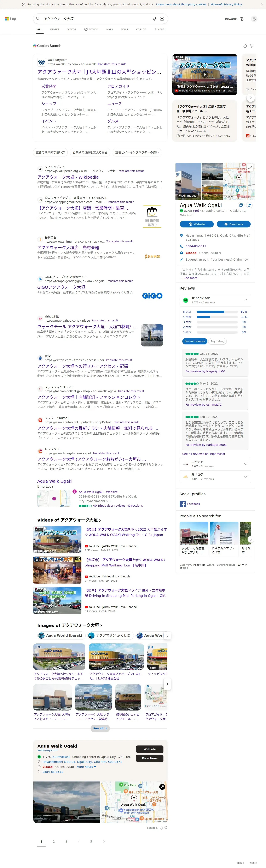Open the GiGOアクアウォーク大垣 result
This screenshot has height=868, width=266.
tap(61, 287)
